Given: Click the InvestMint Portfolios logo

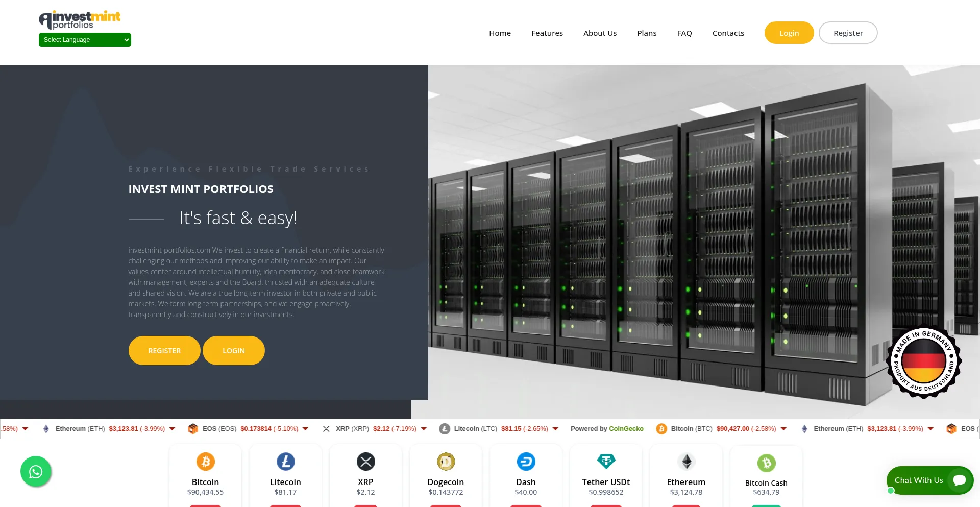Looking at the screenshot, I should click(80, 19).
